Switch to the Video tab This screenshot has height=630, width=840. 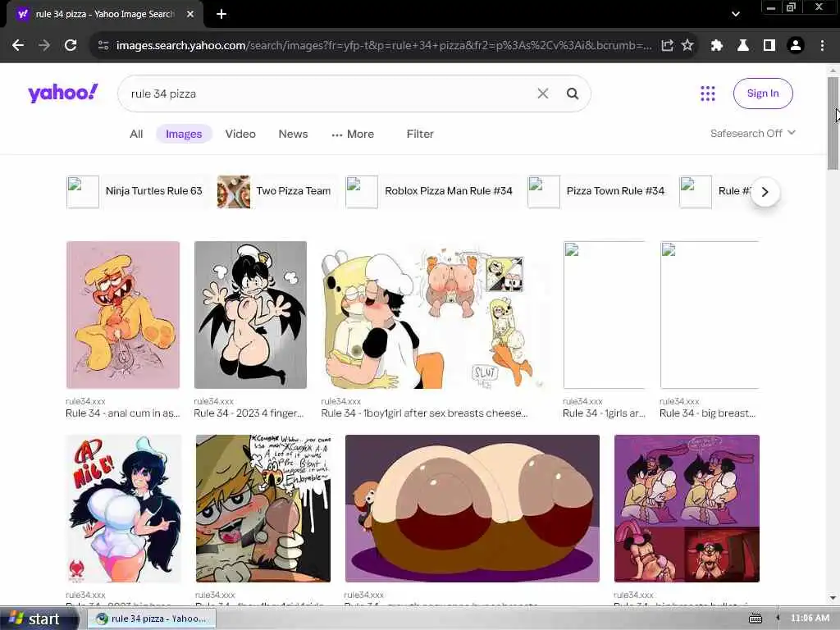tap(240, 134)
